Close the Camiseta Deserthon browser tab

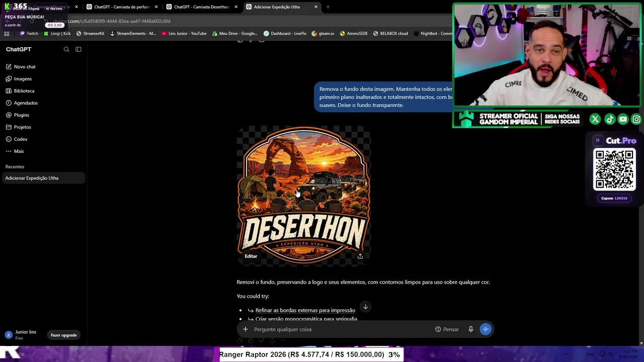pos(236,7)
